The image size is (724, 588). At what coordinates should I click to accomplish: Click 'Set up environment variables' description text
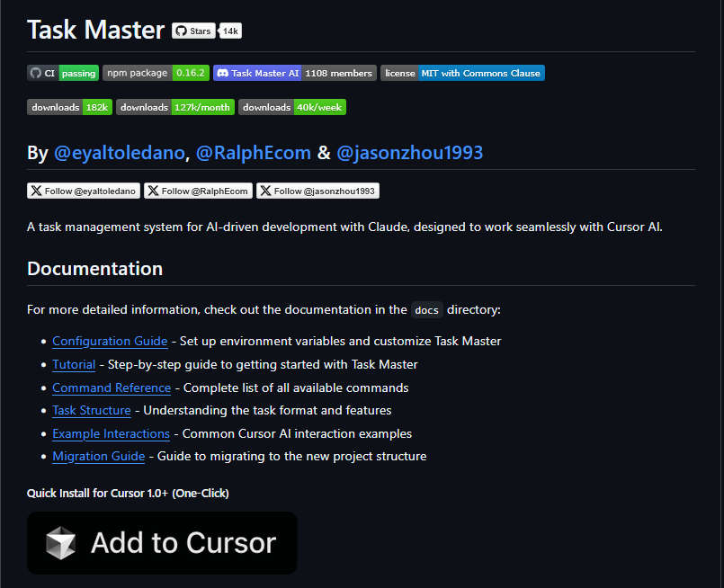tap(340, 341)
